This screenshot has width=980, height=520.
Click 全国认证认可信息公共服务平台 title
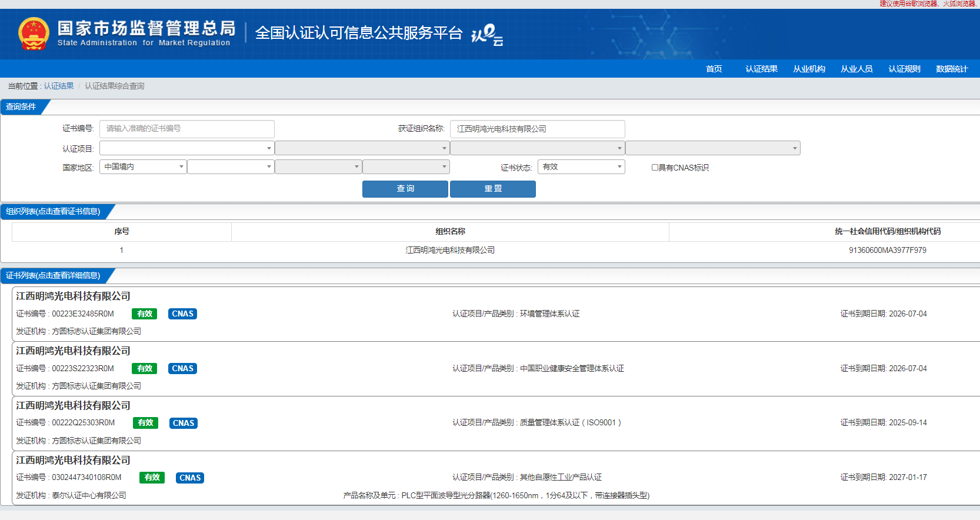[359, 33]
